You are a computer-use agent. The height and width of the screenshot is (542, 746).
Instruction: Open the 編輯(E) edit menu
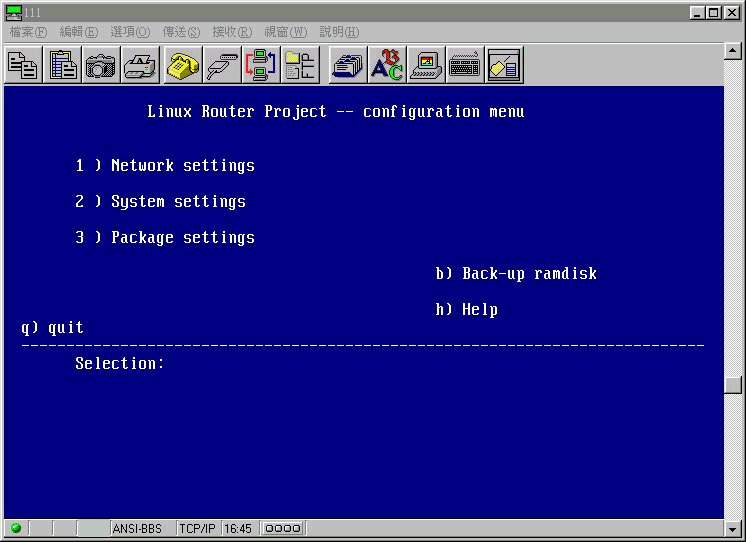click(x=79, y=32)
